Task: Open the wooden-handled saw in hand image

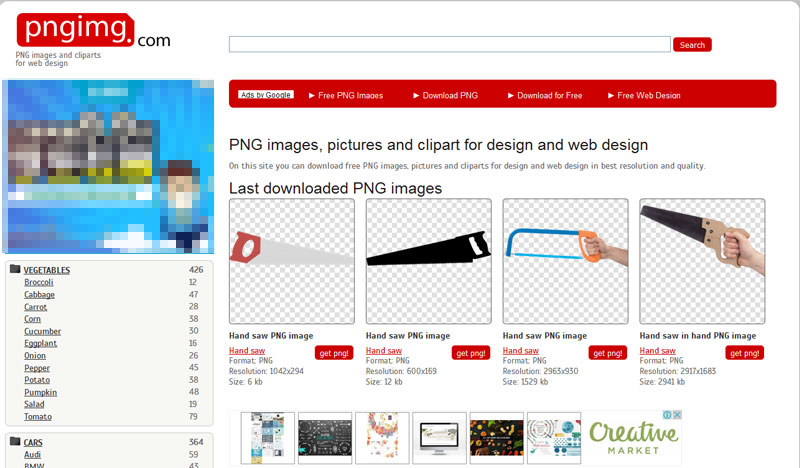Action: pos(702,260)
